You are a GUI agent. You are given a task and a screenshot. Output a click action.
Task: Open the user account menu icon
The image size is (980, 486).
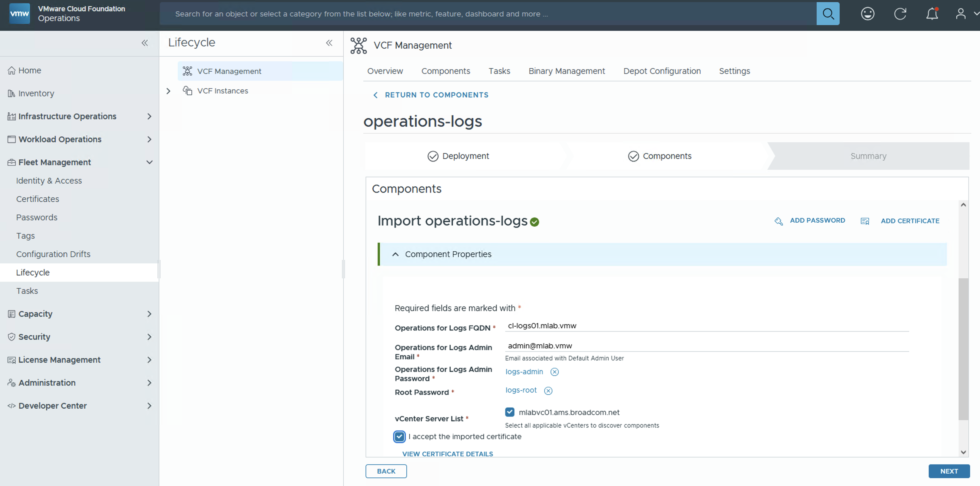coord(960,14)
